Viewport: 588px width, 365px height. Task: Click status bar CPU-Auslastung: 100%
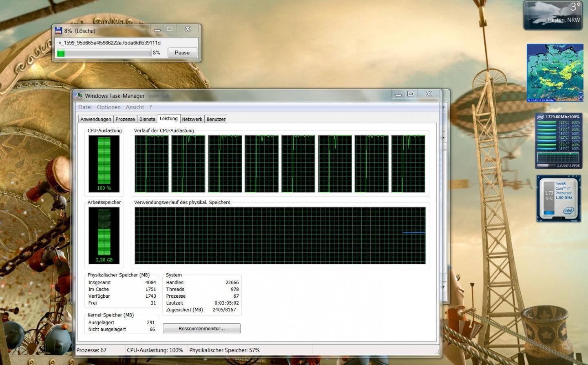(155, 350)
